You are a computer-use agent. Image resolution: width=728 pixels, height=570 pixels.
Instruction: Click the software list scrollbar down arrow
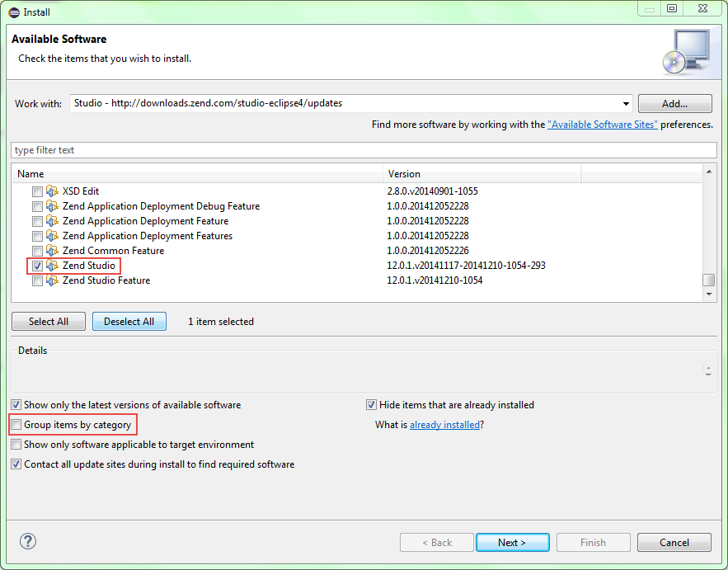[x=709, y=294]
